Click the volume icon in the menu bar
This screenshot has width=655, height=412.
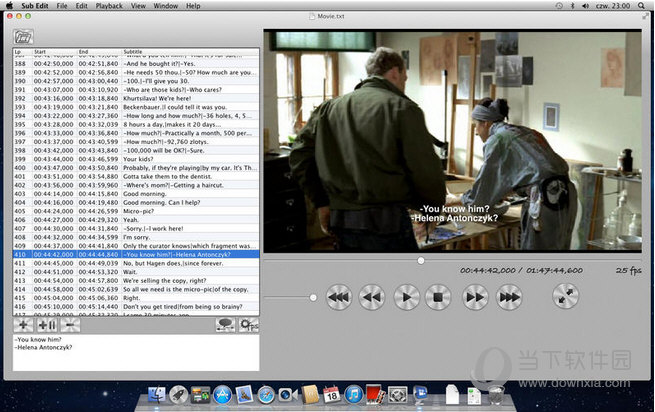[x=585, y=6]
